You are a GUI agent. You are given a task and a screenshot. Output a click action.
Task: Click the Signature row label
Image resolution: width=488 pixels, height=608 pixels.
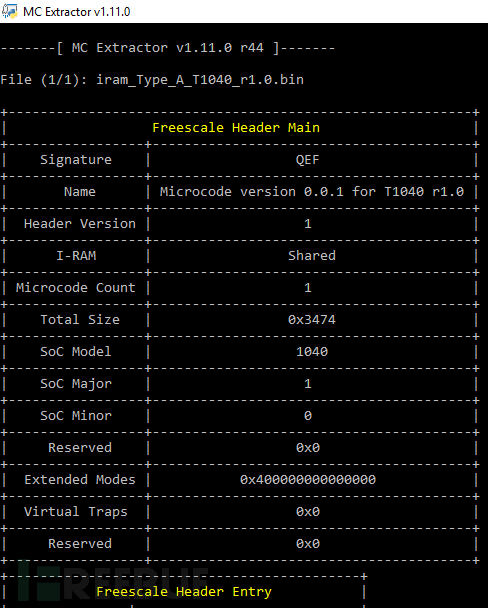pos(76,160)
